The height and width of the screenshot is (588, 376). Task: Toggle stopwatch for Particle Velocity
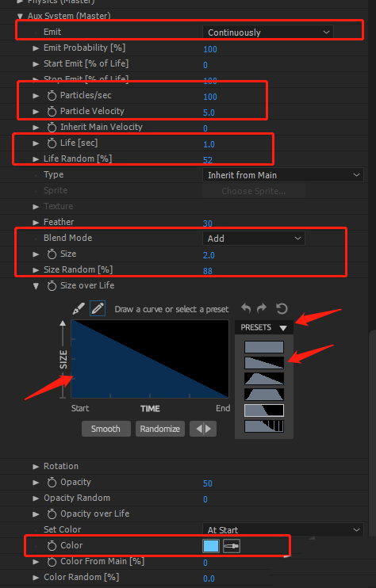[52, 112]
